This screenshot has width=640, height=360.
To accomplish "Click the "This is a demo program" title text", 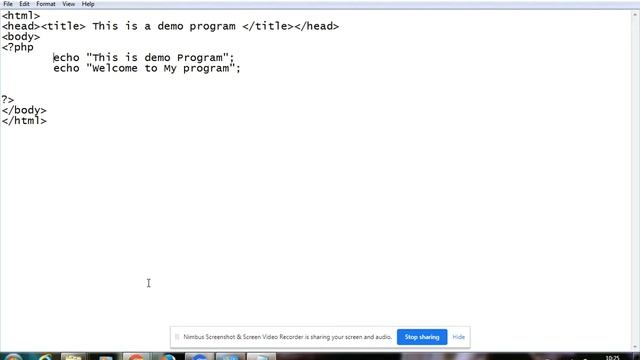I will click(x=164, y=26).
